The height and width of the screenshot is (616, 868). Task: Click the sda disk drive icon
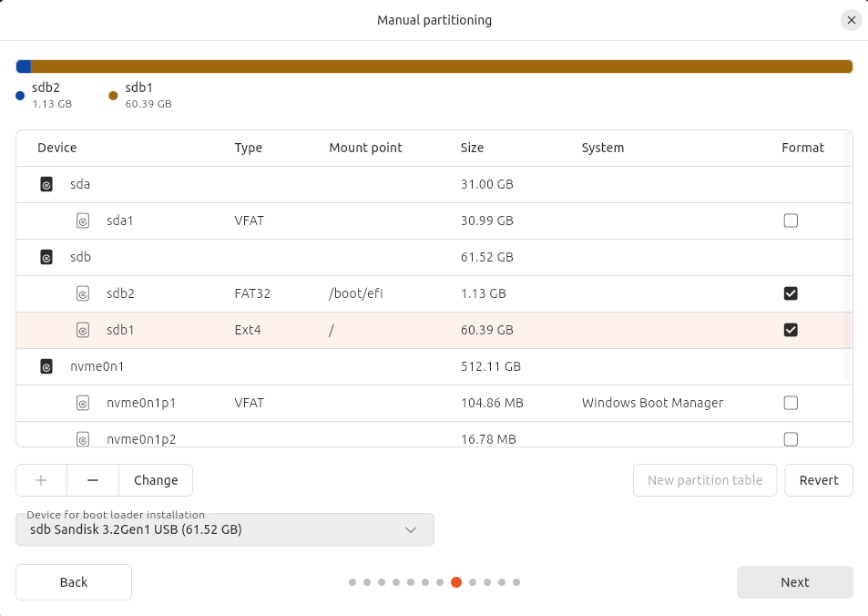(x=46, y=184)
